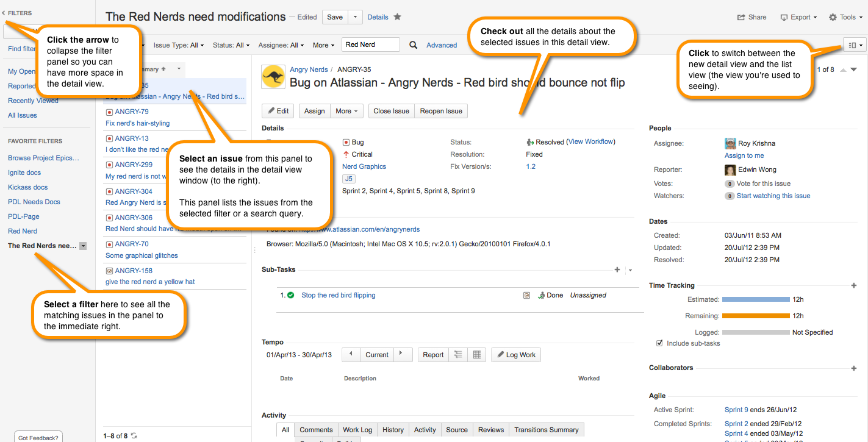The image size is (868, 442).
Task: Click Edwin Wong's avatar
Action: [730, 170]
